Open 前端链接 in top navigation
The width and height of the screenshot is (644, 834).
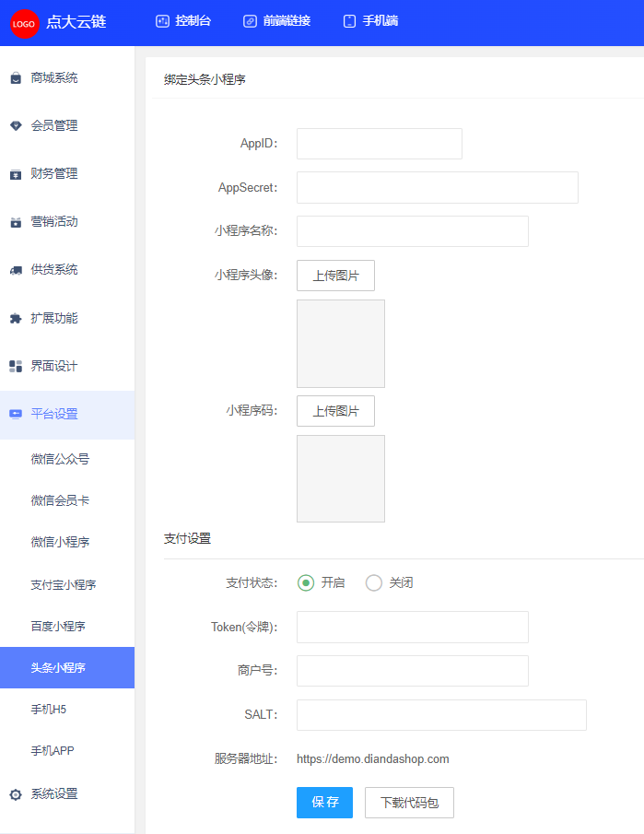click(277, 21)
